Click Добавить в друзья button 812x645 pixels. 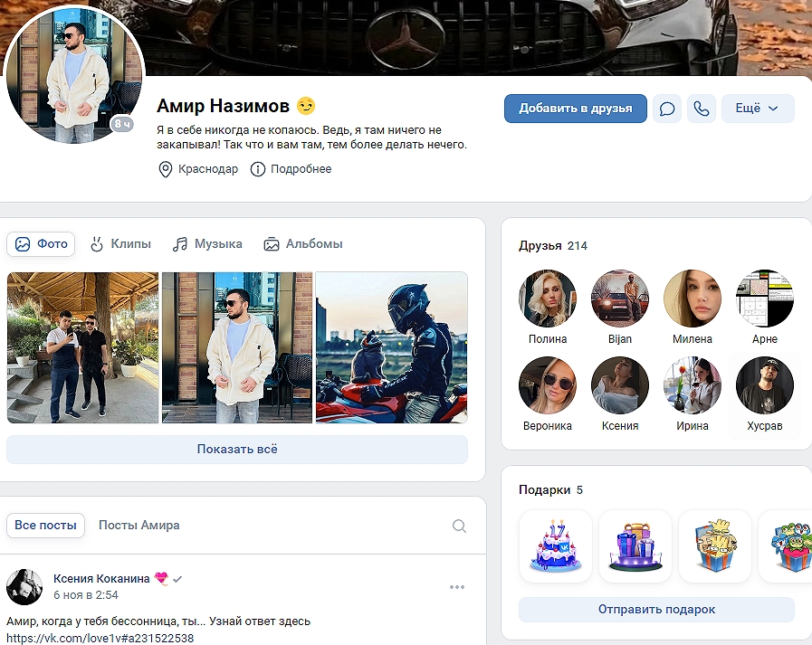tap(575, 109)
